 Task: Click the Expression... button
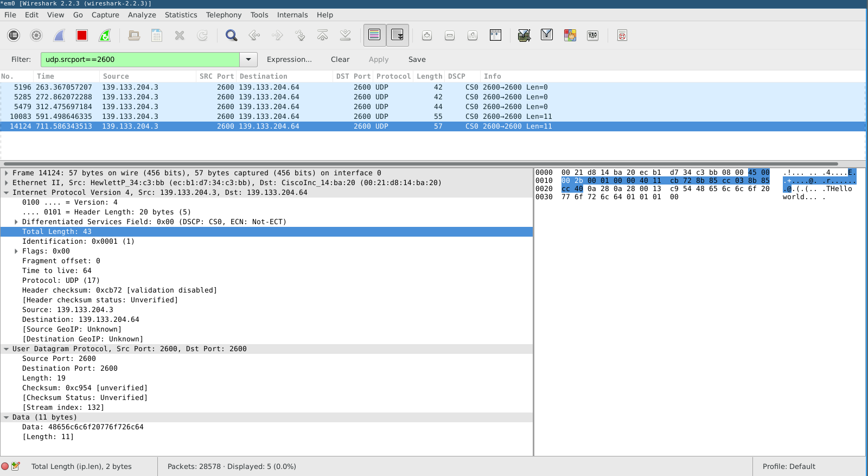click(x=289, y=60)
